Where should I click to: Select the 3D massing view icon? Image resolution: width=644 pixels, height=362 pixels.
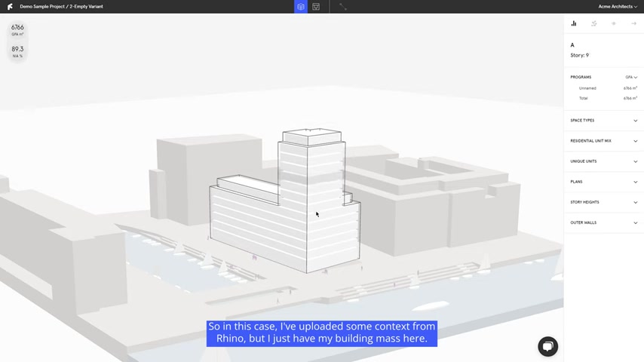[x=301, y=7]
